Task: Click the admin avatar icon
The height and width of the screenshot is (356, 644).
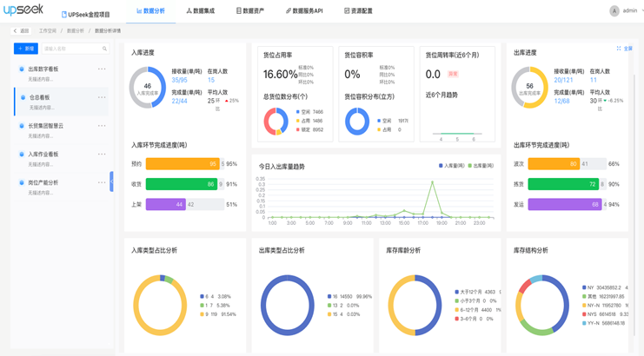Action: [614, 11]
